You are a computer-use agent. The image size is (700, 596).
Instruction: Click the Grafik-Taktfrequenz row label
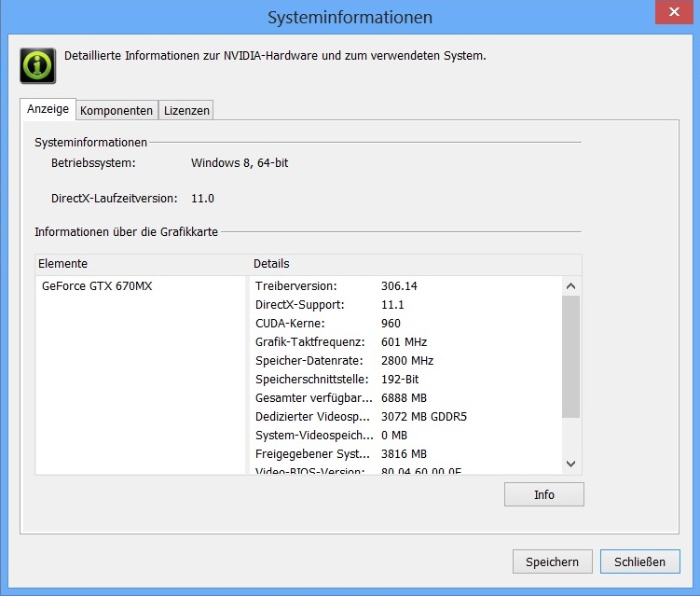click(309, 342)
